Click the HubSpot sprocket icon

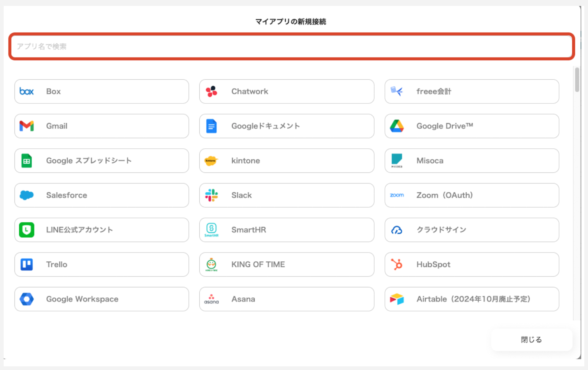(396, 264)
